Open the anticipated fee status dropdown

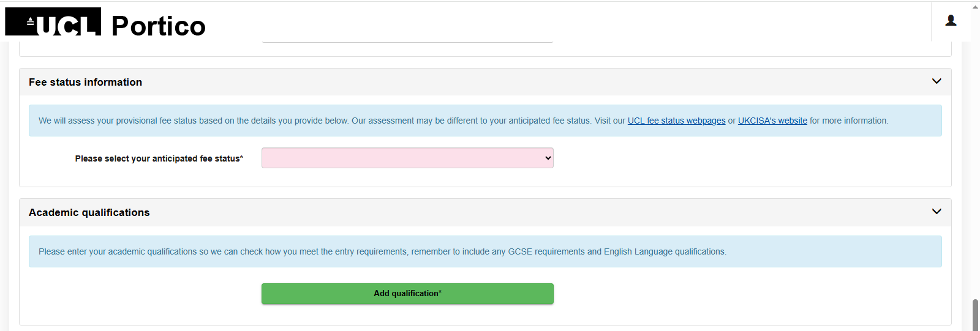pyautogui.click(x=407, y=158)
